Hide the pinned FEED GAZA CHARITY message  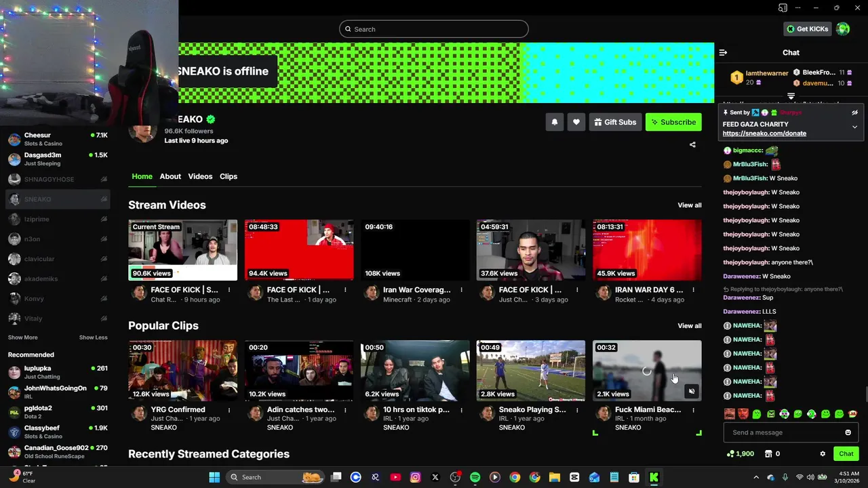pyautogui.click(x=854, y=113)
